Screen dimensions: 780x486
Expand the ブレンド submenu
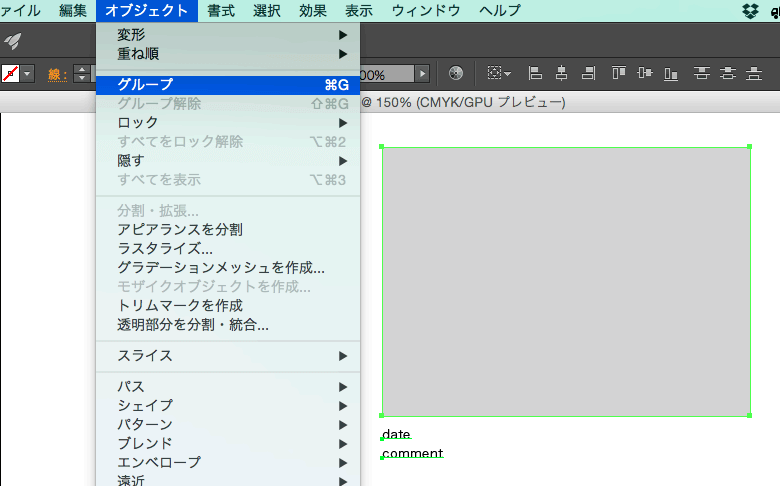click(228, 443)
